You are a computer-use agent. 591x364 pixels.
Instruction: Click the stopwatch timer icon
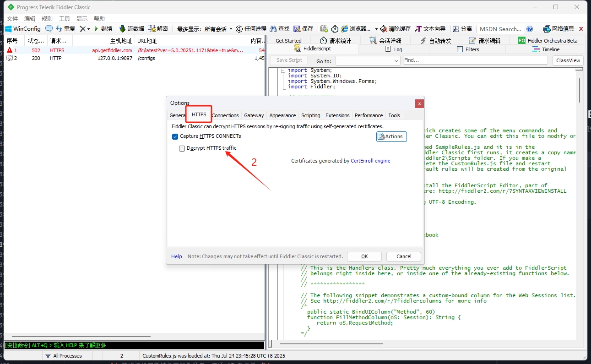tap(335, 28)
